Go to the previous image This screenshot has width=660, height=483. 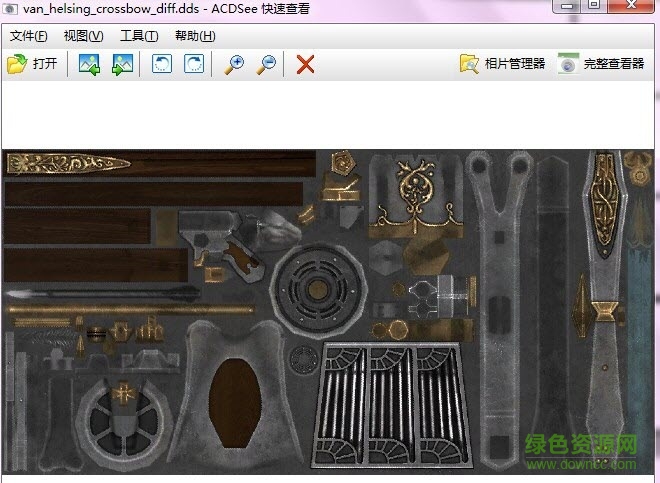[89, 64]
